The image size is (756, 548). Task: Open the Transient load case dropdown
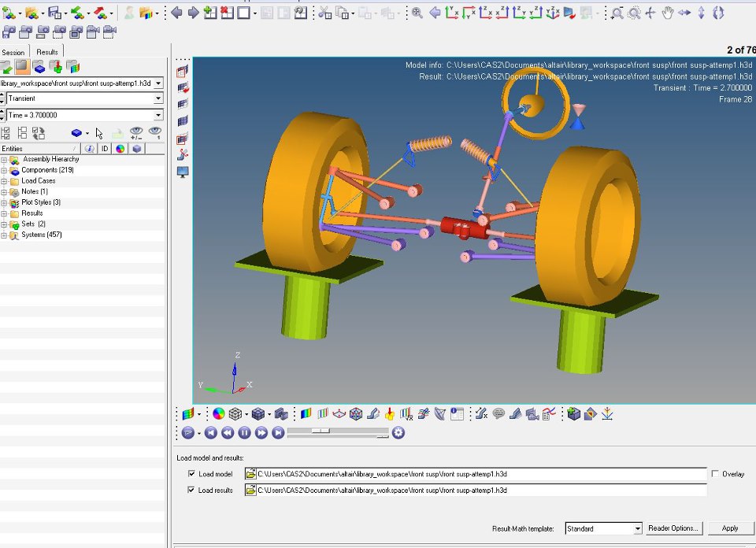click(158, 98)
